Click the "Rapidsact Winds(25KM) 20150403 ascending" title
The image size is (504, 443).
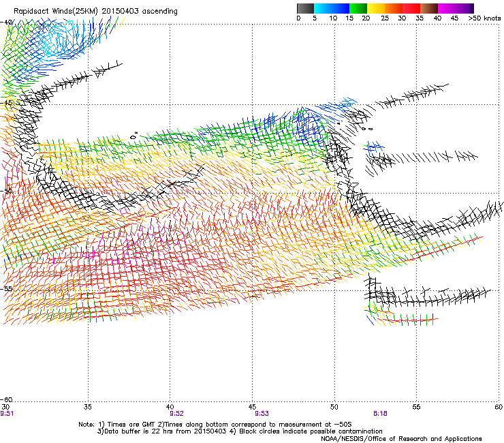95,12
